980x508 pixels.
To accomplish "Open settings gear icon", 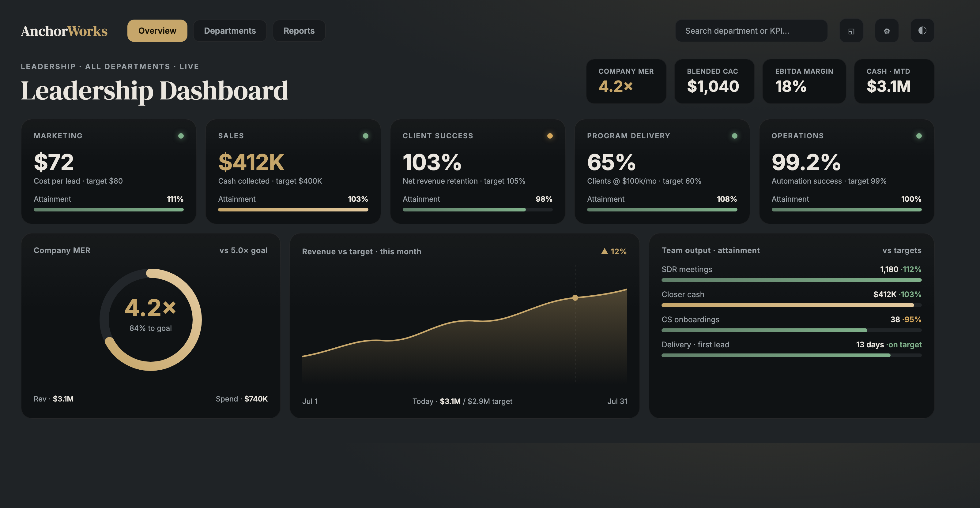I will (x=886, y=31).
